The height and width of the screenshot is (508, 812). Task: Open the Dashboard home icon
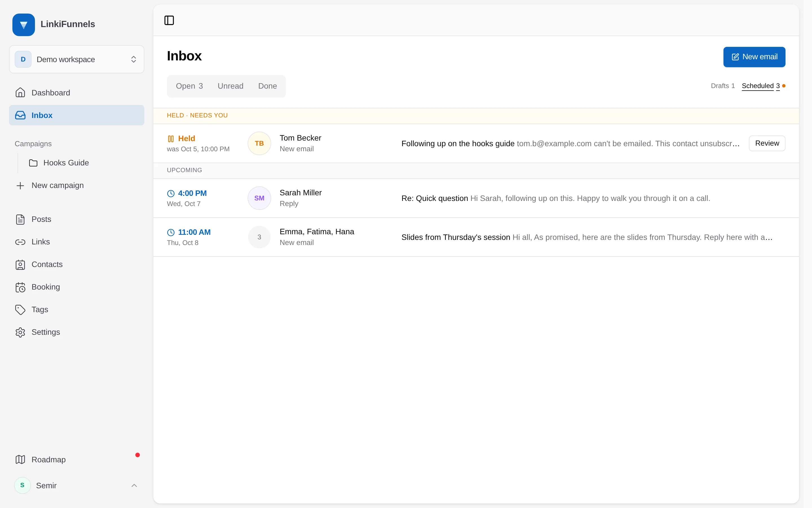20,92
